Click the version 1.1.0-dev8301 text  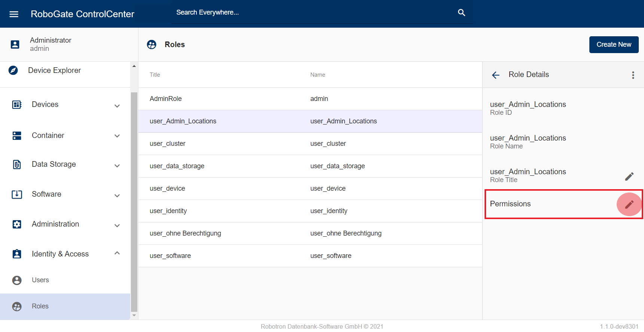(619, 326)
